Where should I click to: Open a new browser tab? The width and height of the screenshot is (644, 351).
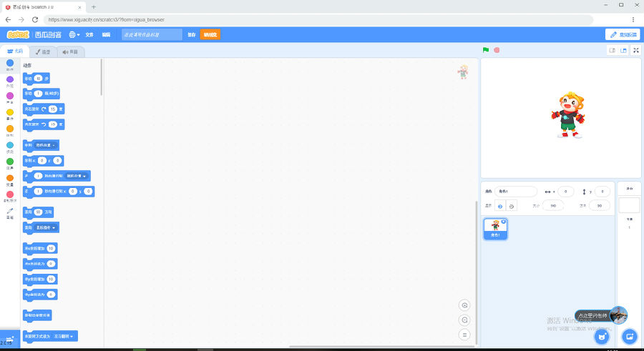pos(93,7)
